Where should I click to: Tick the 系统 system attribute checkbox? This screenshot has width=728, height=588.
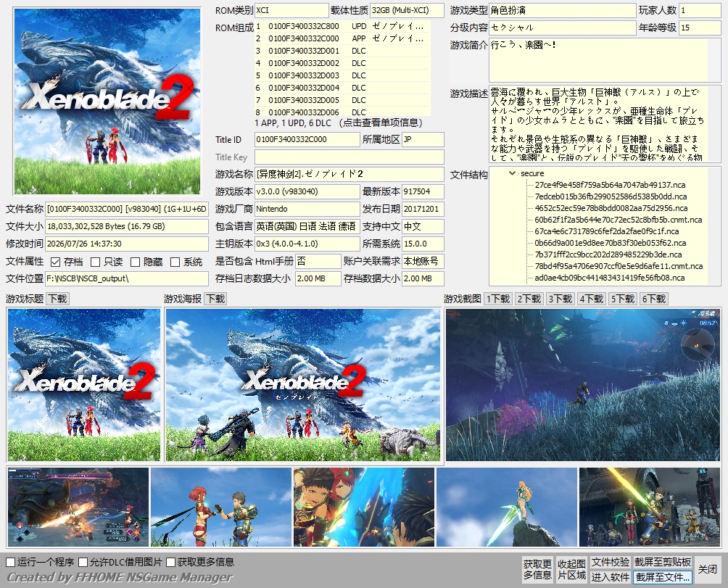click(175, 262)
